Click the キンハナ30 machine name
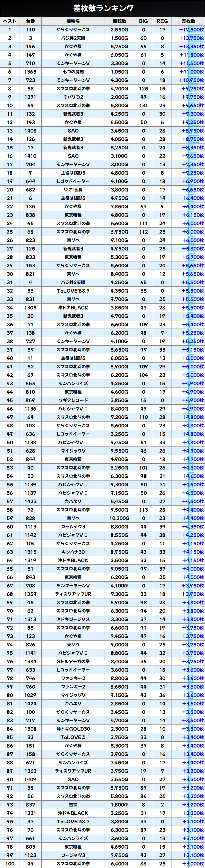Image resolution: width=205 pixels, height=868 pixels. [x=73, y=552]
